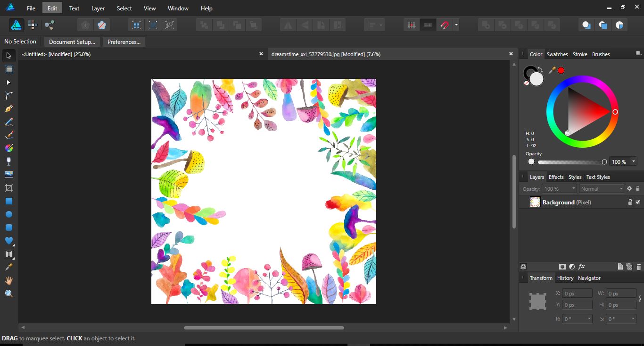
Task: Select the Zoom tool
Action: click(x=8, y=293)
